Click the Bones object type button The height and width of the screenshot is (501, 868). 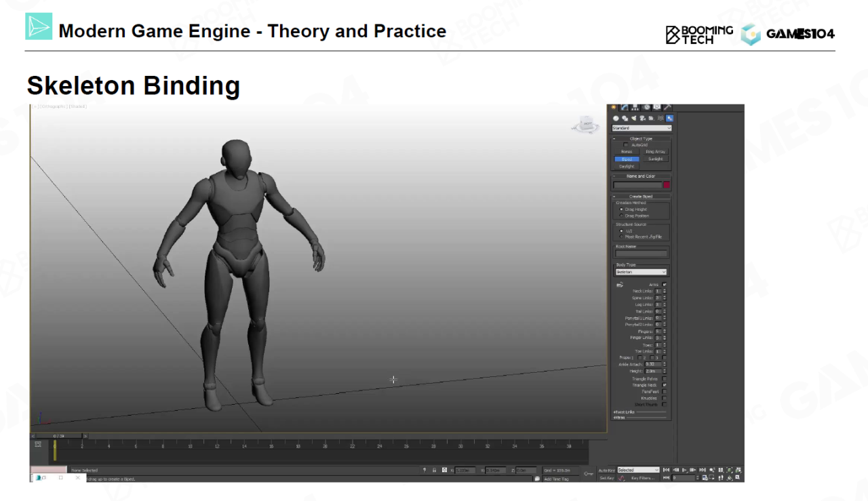tap(627, 152)
